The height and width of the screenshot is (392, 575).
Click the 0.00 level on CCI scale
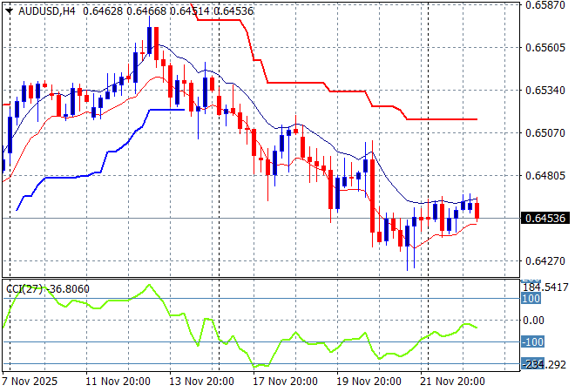(533, 320)
